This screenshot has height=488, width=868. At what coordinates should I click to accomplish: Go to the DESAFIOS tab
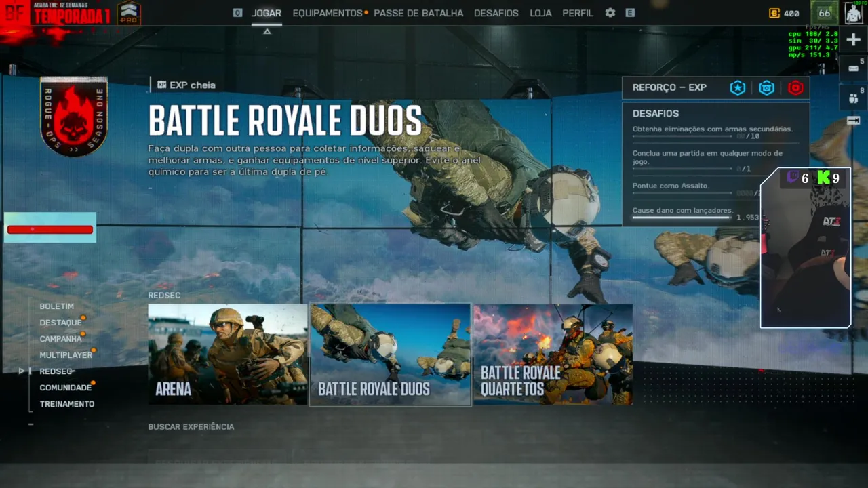coord(496,13)
